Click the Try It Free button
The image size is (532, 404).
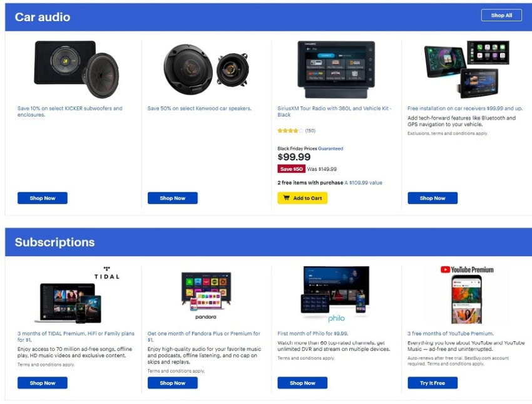tap(432, 383)
